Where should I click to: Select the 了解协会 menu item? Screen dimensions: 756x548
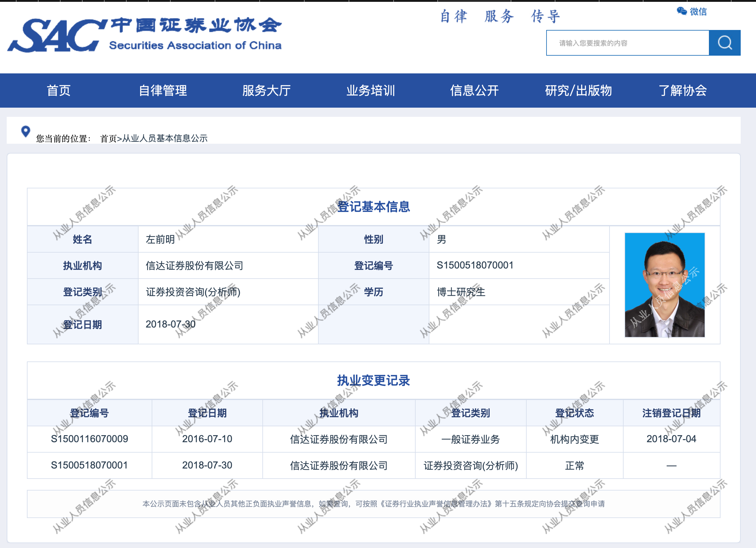click(x=682, y=91)
